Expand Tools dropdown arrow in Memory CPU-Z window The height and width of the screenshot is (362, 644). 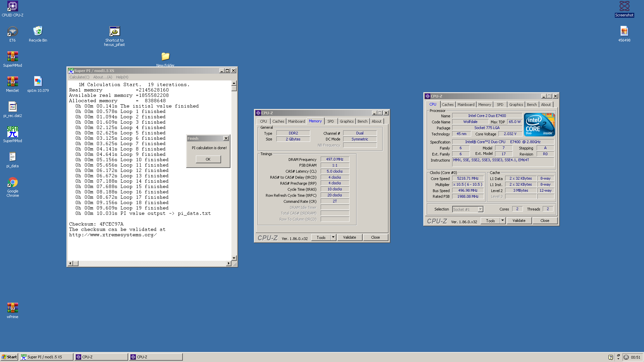point(333,237)
